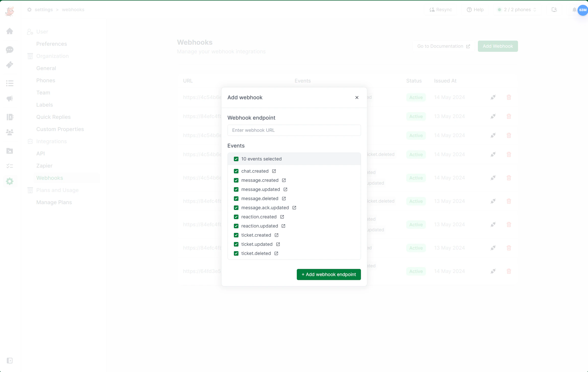Uncheck the message.deleted event
This screenshot has height=372, width=588.
(236, 198)
